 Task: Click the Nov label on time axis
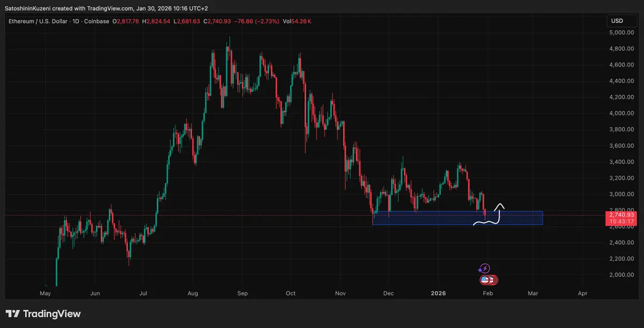point(340,294)
